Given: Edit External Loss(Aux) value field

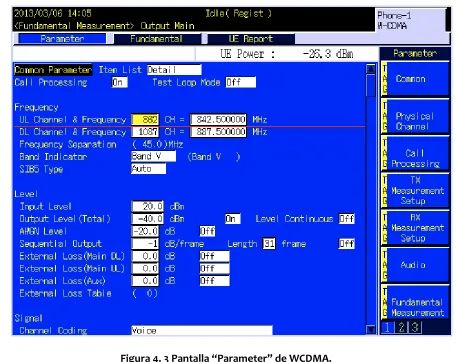Looking at the screenshot, I should click(x=145, y=281).
